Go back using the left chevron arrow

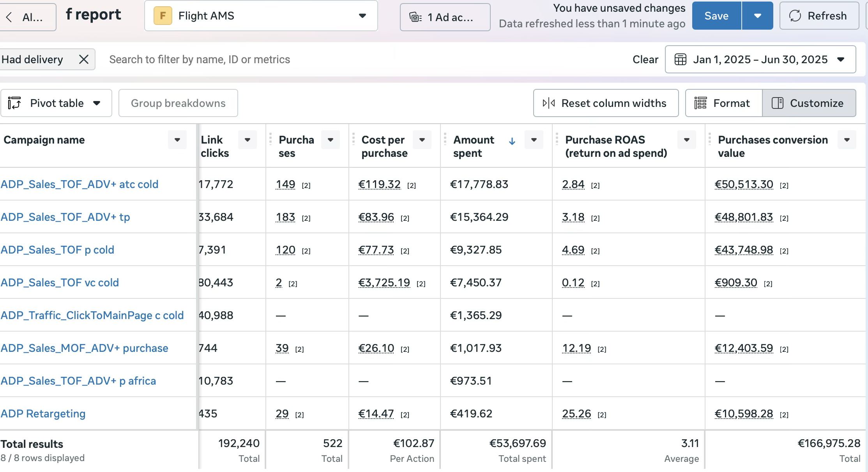9,17
